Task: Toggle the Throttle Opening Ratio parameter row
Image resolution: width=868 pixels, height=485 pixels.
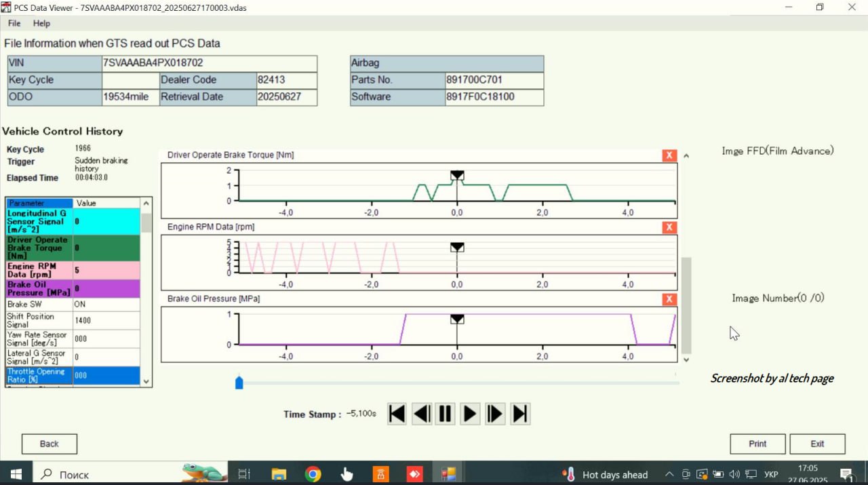Action: coord(39,375)
